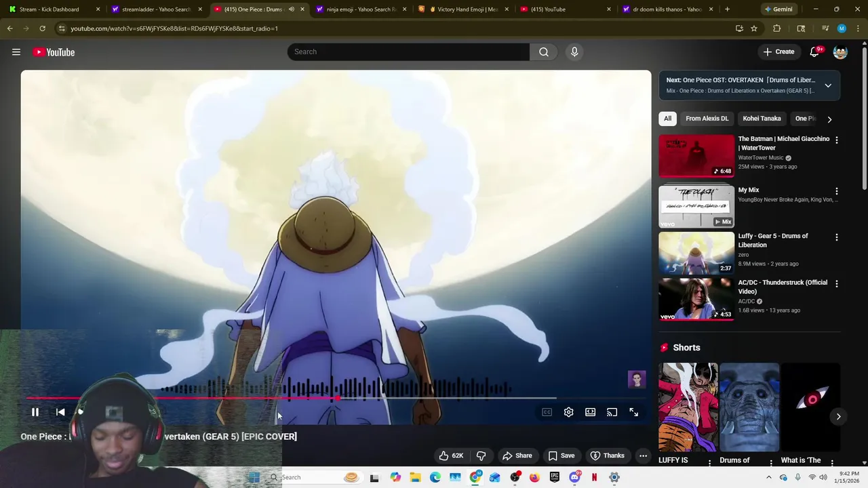Switch to streamladder Yahoo Search tab
868x488 pixels.
coord(157,9)
